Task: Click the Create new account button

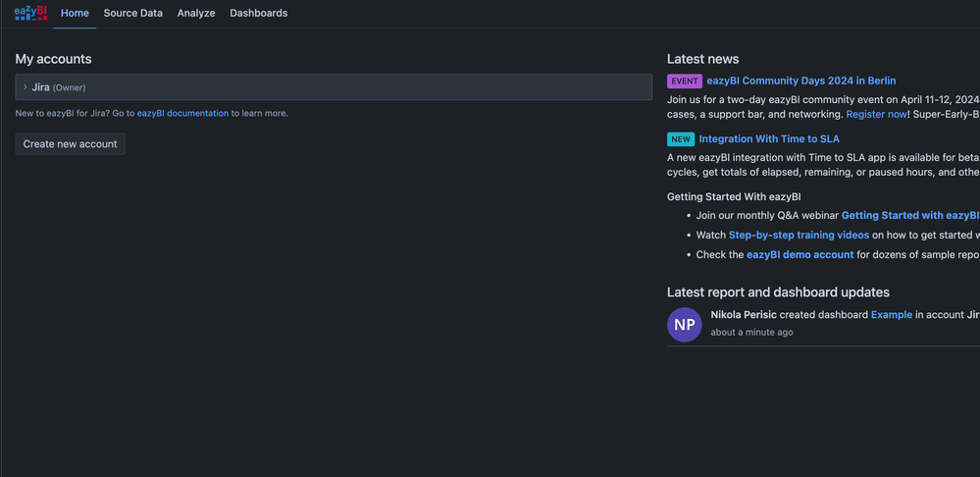Action: point(70,144)
